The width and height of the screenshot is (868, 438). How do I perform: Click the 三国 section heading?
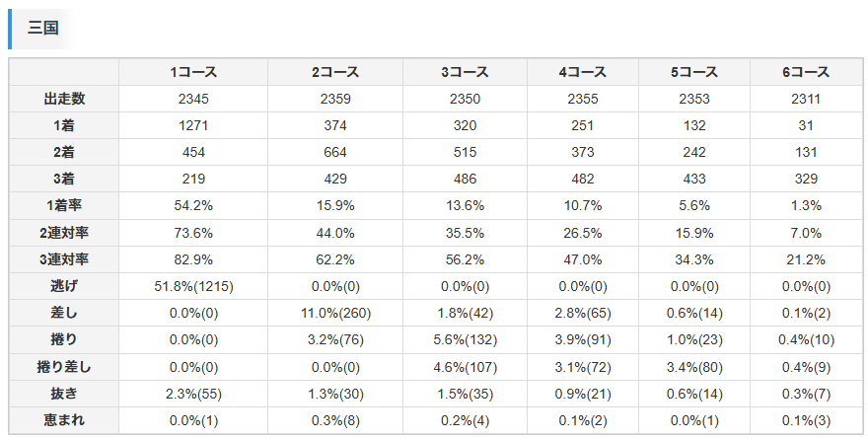(43, 29)
